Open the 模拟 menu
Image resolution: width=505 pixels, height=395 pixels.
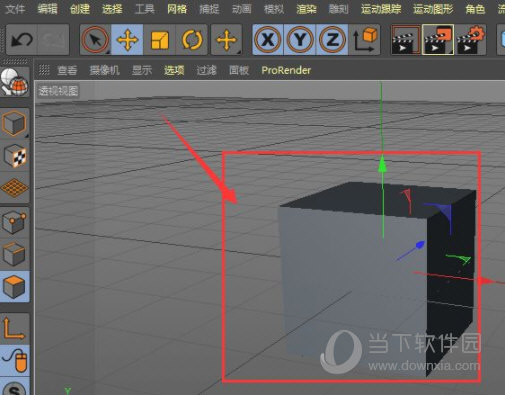point(274,9)
